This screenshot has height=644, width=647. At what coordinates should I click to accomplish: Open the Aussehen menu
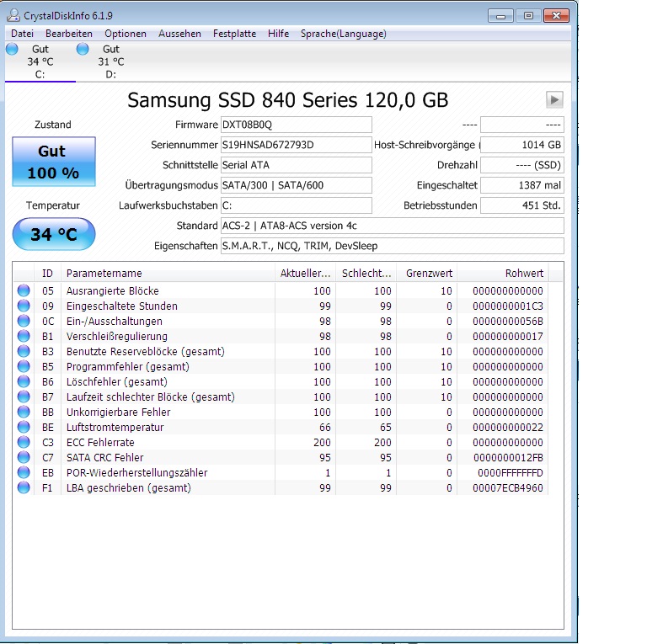pos(179,34)
